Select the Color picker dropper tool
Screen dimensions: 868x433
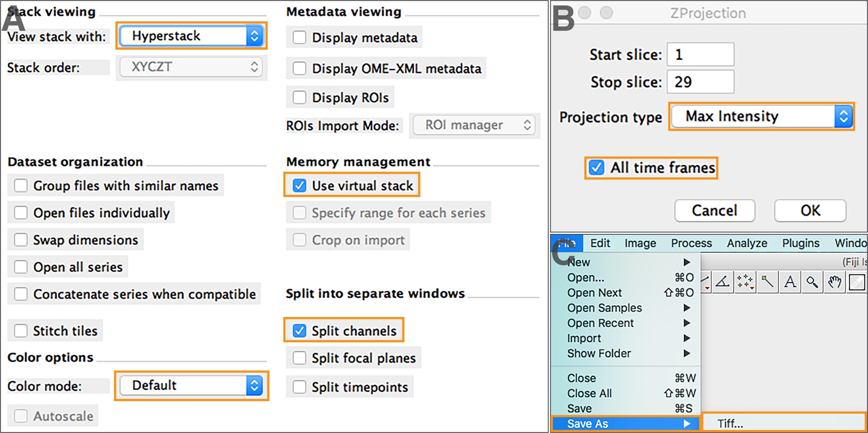857,281
